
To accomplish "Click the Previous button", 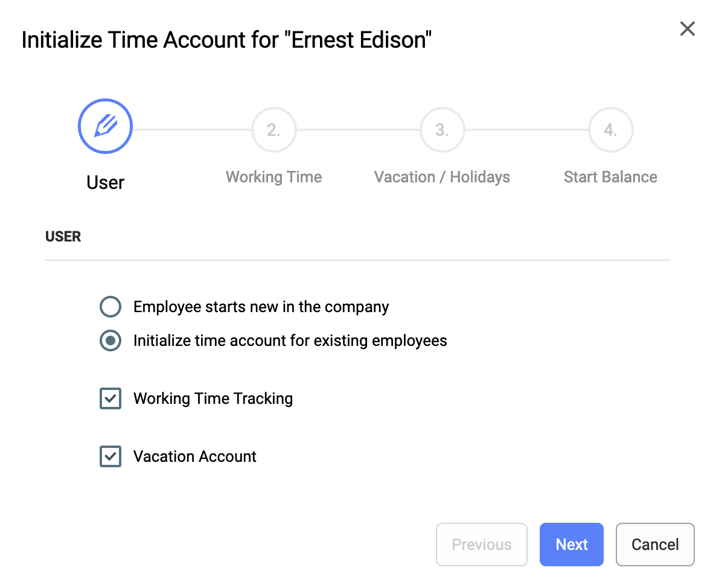I will 481,544.
